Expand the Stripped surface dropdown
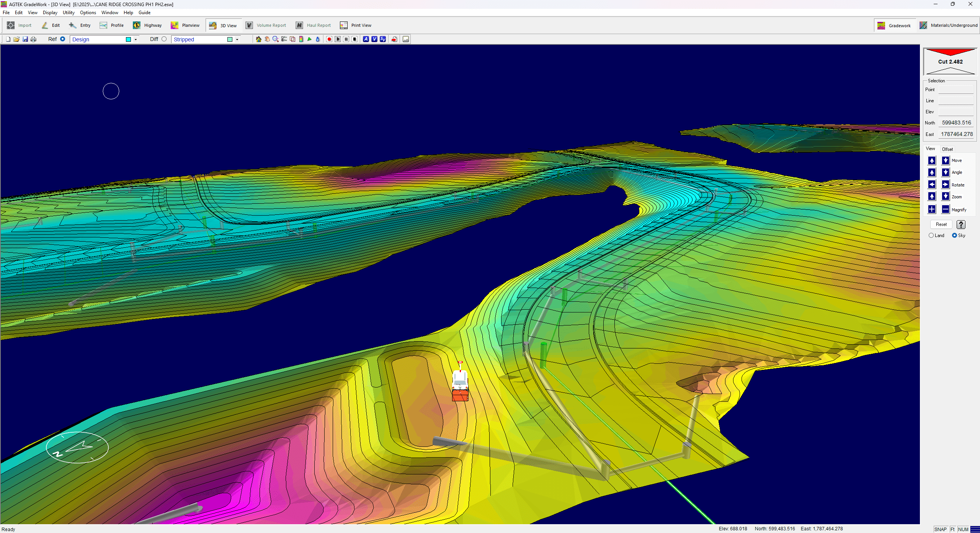 click(x=237, y=39)
